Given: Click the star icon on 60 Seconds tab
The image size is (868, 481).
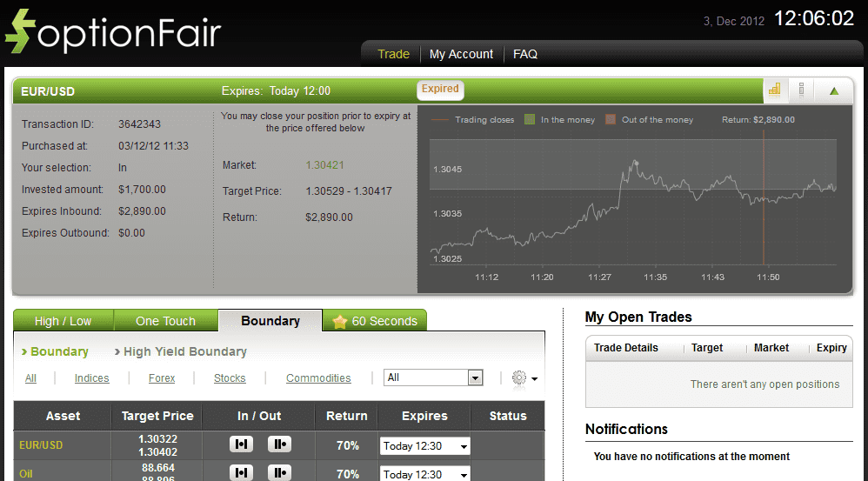Looking at the screenshot, I should [x=340, y=321].
